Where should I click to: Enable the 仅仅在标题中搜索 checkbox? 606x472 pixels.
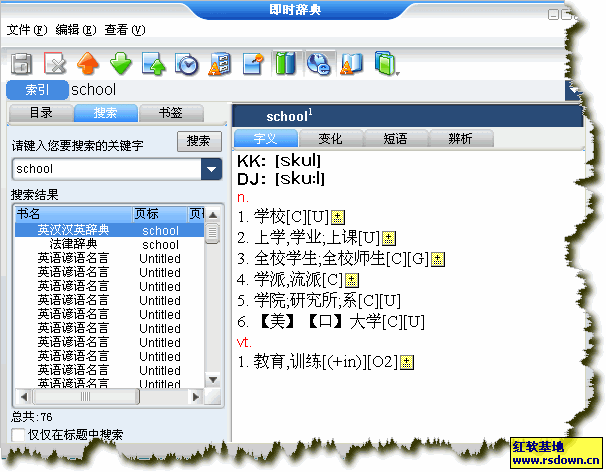17,435
